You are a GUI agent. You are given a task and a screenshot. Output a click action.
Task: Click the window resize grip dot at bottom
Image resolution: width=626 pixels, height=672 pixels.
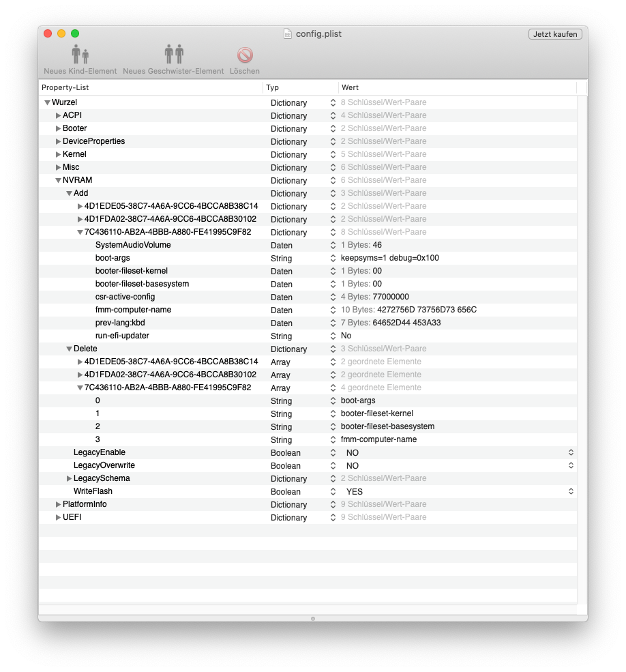pos(313,619)
